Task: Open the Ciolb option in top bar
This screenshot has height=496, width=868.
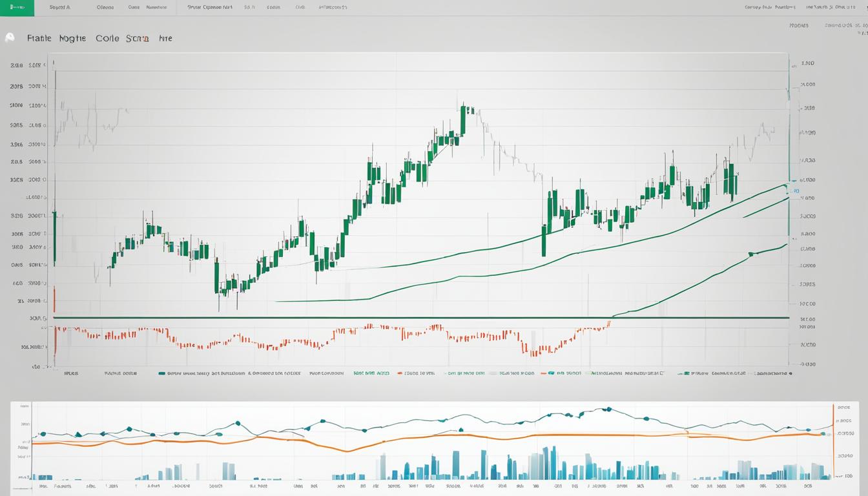Action: click(300, 8)
